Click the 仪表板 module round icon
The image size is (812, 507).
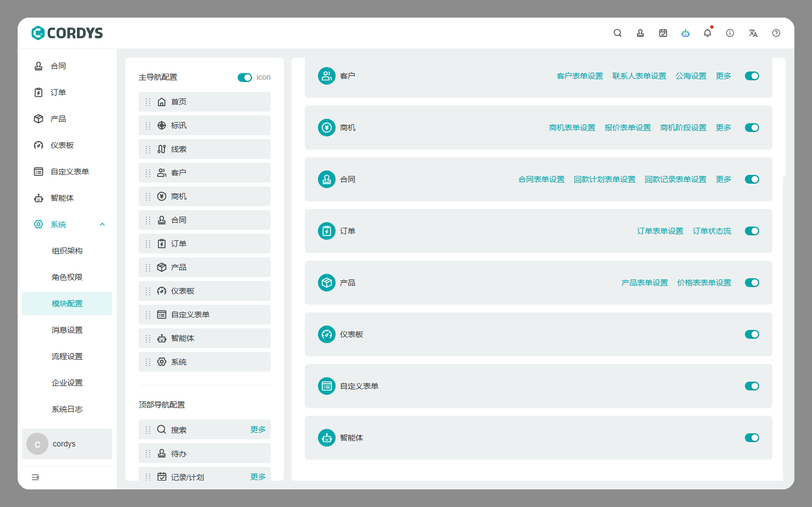tap(327, 334)
